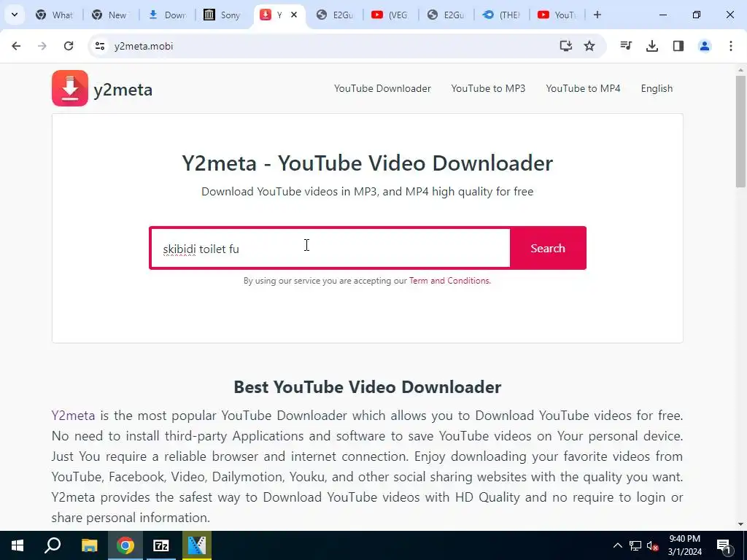The height and width of the screenshot is (560, 747).
Task: Go forward with the forward arrow
Action: [42, 46]
